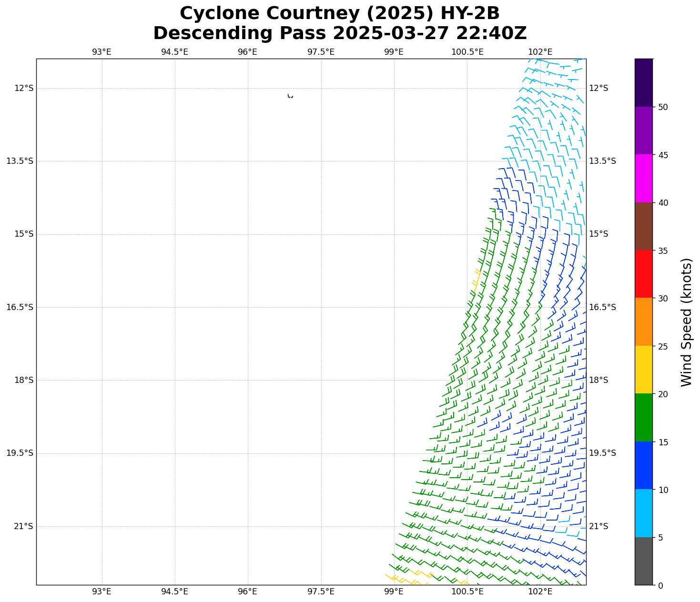Select the light blue 5–10 knots color band

pyautogui.click(x=643, y=513)
